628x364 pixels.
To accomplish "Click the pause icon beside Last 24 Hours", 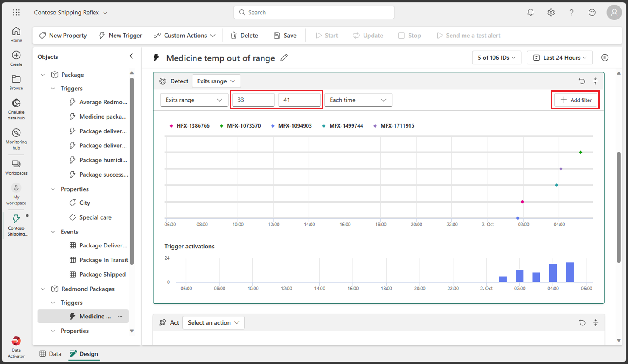I will tap(605, 58).
